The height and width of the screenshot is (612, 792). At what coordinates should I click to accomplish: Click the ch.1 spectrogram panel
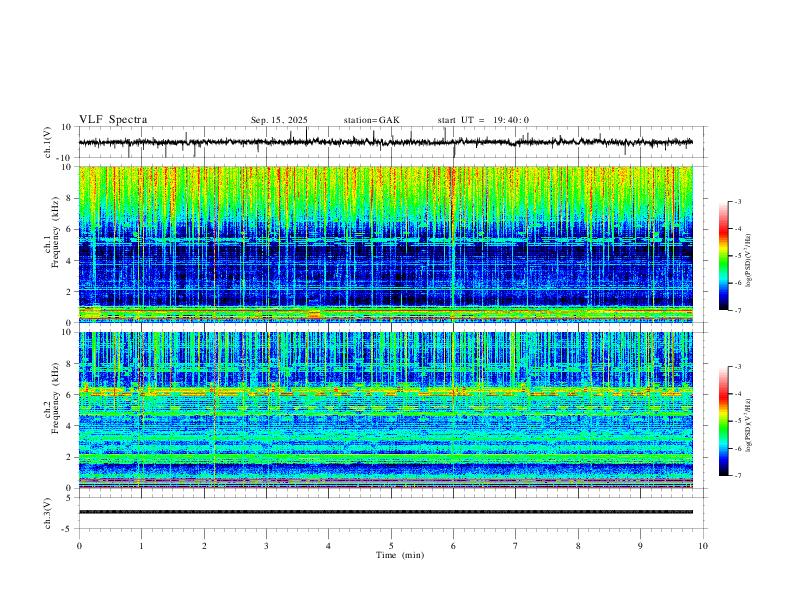click(386, 244)
